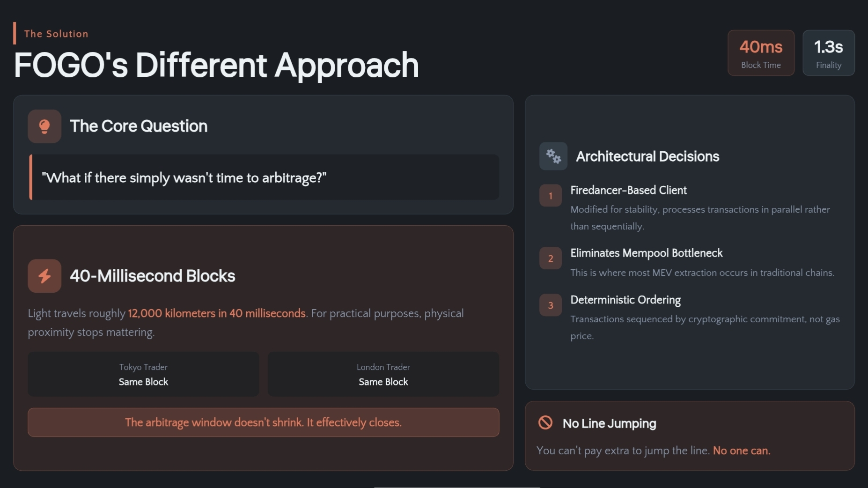Image resolution: width=868 pixels, height=488 pixels.
Task: Select the Tokyo Trader card
Action: click(143, 374)
